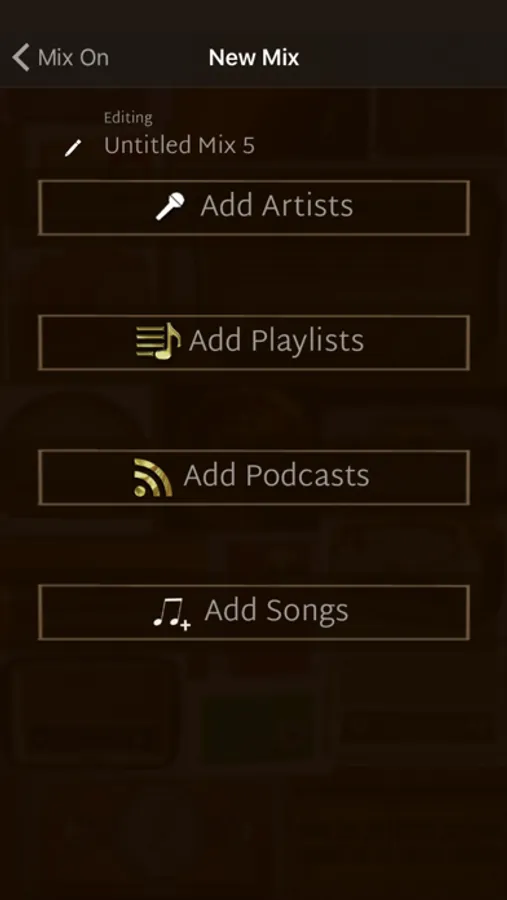Tap the gold podcast feed icon
507x900 pixels.
pyautogui.click(x=153, y=477)
